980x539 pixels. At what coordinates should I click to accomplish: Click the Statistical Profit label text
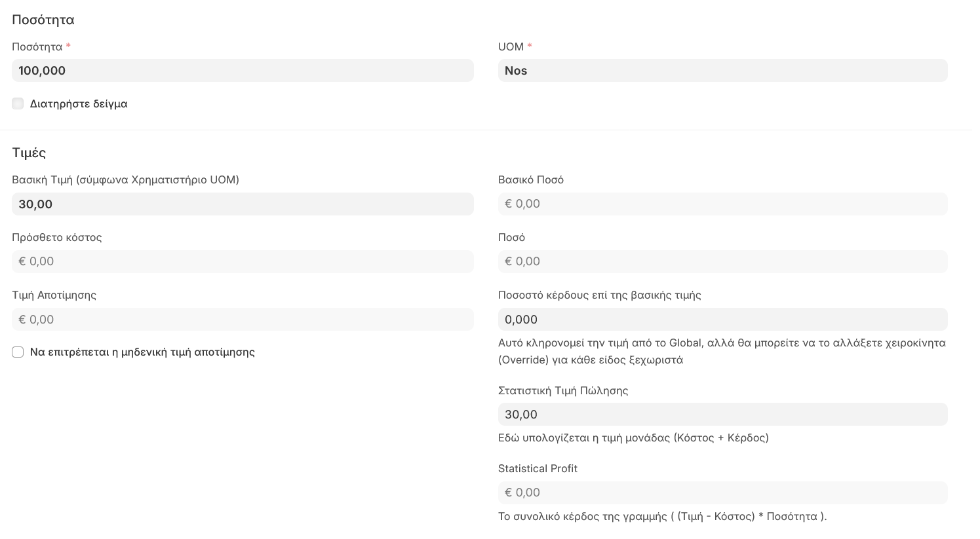[538, 468]
